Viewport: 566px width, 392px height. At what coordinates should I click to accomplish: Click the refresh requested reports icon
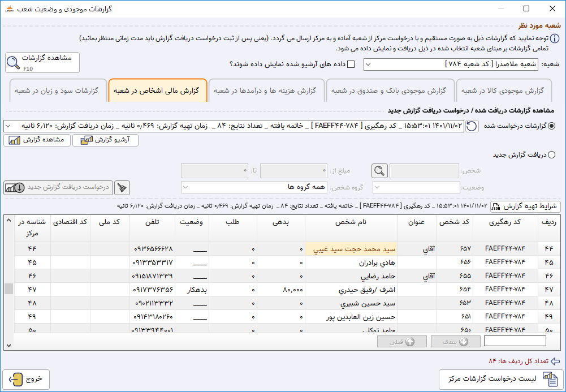472,126
